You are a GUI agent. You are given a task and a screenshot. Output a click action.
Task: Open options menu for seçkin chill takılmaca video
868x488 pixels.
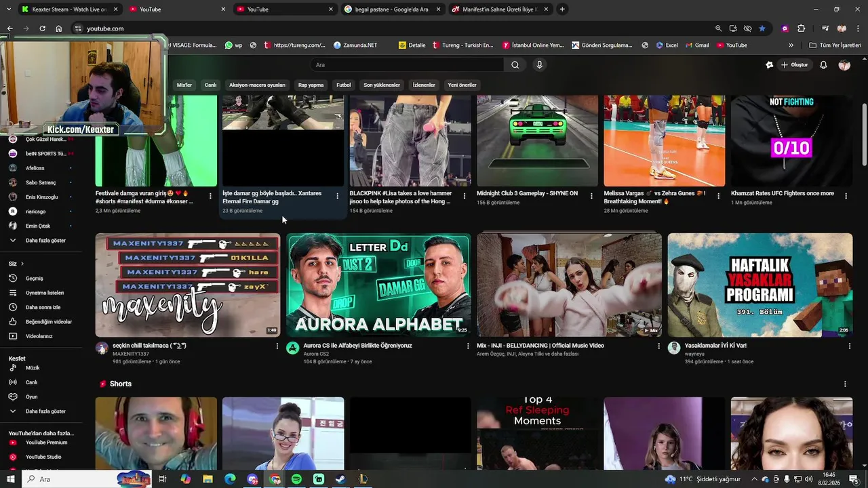pyautogui.click(x=277, y=346)
